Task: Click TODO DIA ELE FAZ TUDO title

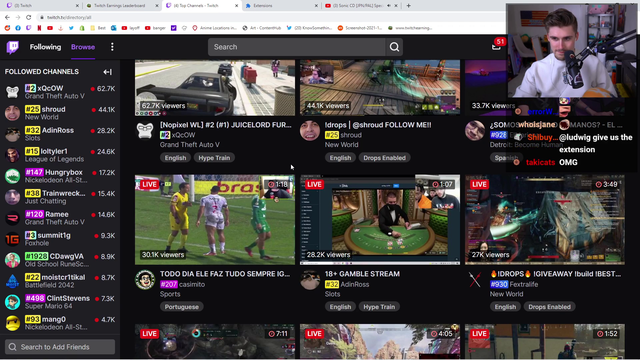Action: [225, 274]
